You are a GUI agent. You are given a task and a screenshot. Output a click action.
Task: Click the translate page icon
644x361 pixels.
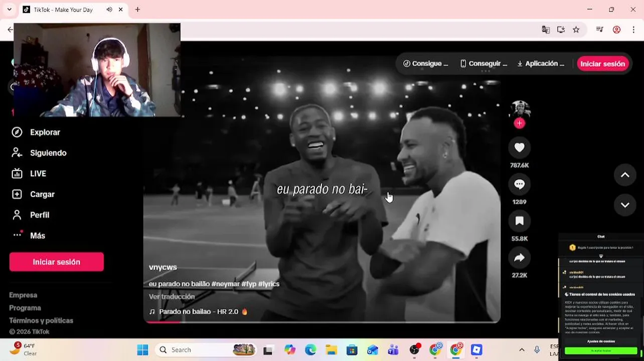click(x=546, y=30)
